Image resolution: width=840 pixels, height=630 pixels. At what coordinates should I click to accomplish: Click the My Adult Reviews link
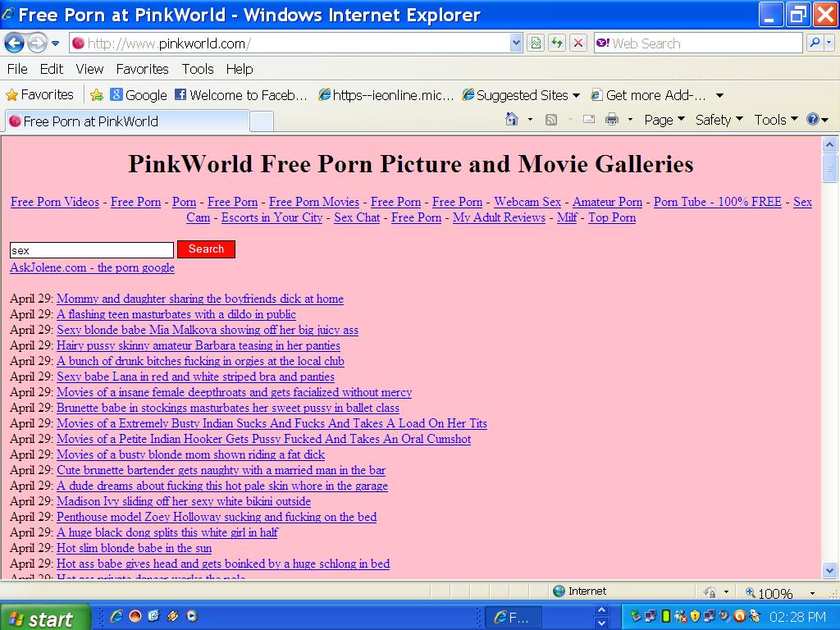coord(499,217)
